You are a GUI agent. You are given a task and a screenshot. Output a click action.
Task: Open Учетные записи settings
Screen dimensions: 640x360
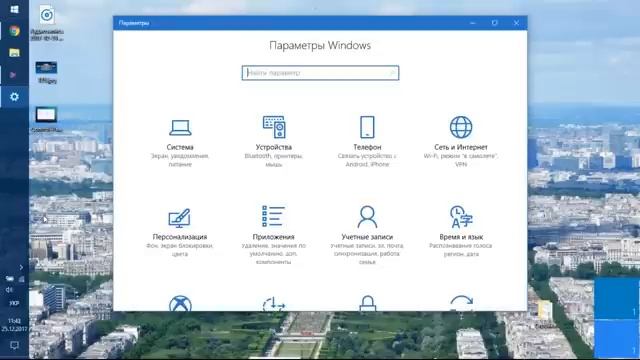point(367,235)
